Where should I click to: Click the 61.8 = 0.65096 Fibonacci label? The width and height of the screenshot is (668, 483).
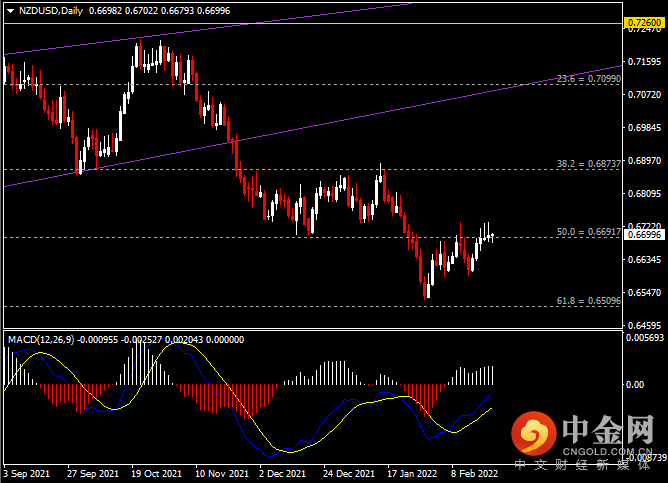[589, 301]
